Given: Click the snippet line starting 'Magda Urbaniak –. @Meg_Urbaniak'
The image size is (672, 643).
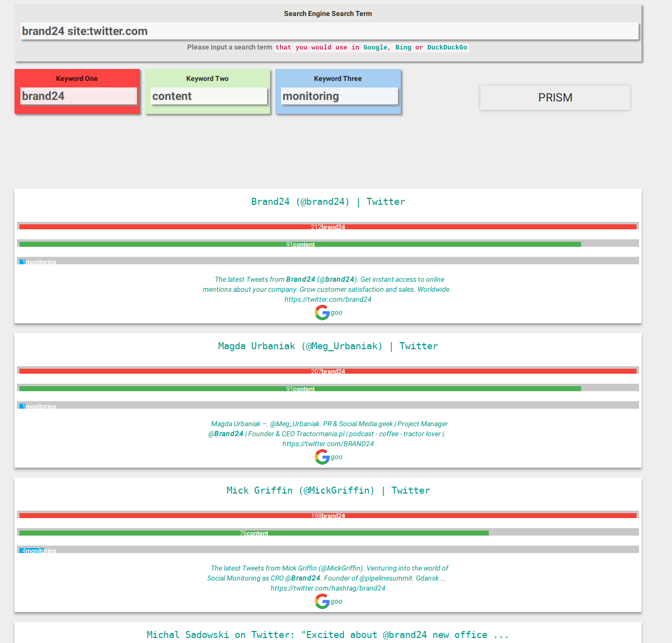Looking at the screenshot, I should 330,424.
